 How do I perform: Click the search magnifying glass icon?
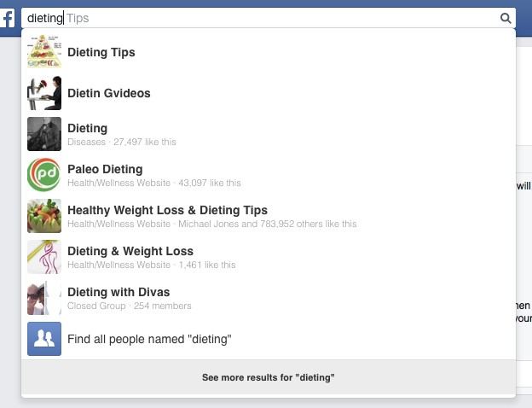pyautogui.click(x=506, y=17)
